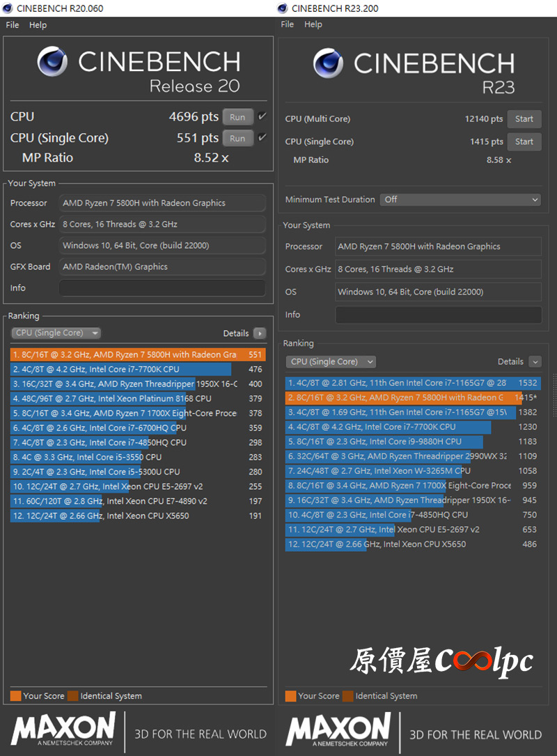
Task: Select R23 ranking row Xeon E5-2697 v2 653
Action: point(413,530)
